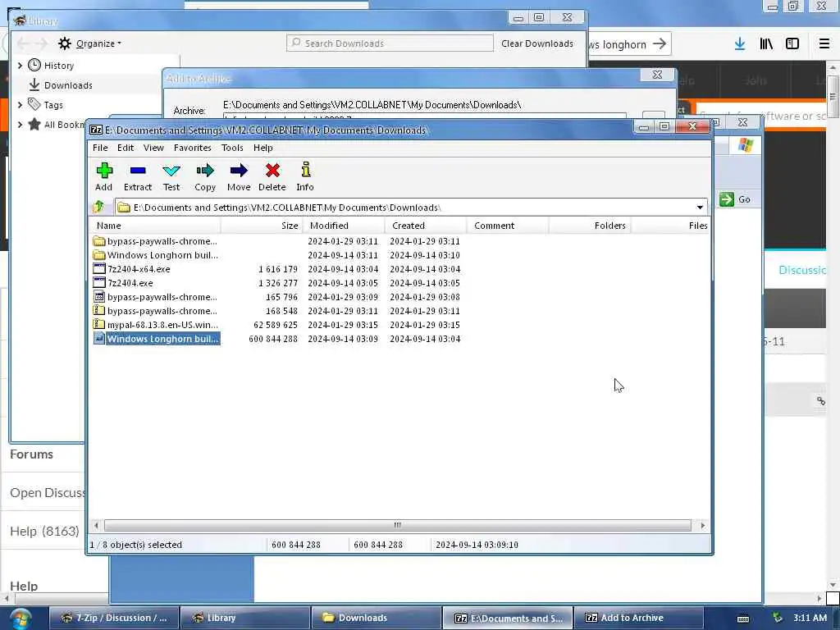Switch to Add to Archive taskbar item
Image resolution: width=840 pixels, height=630 pixels.
point(637,618)
